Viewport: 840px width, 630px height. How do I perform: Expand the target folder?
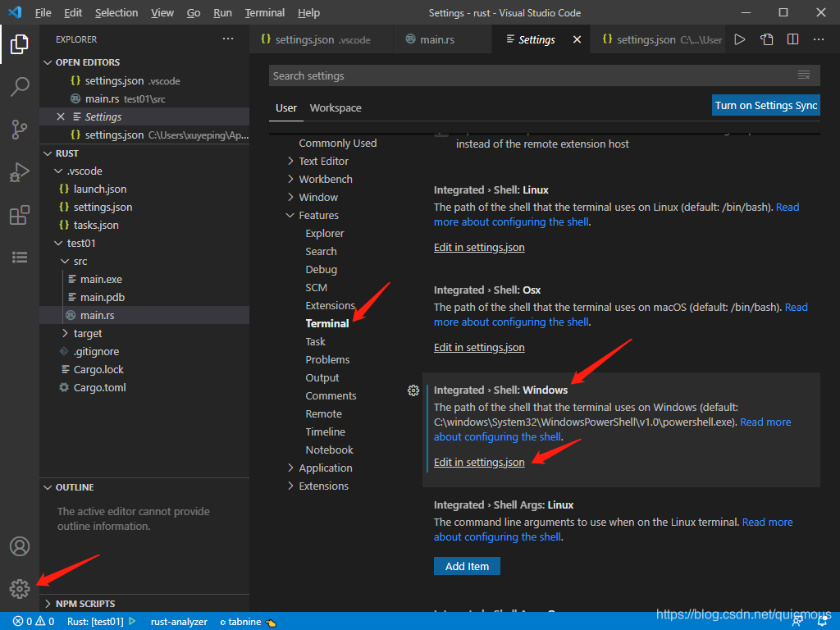pos(65,333)
